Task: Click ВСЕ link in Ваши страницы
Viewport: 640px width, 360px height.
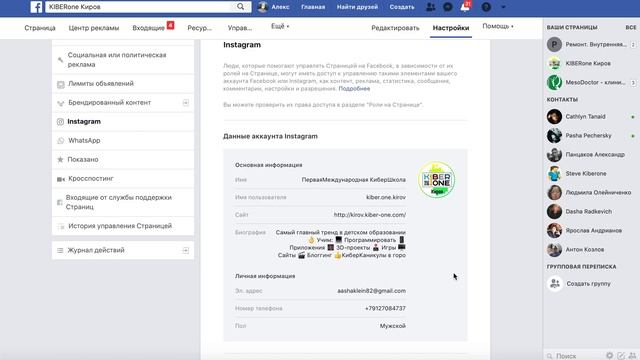Action: point(631,27)
